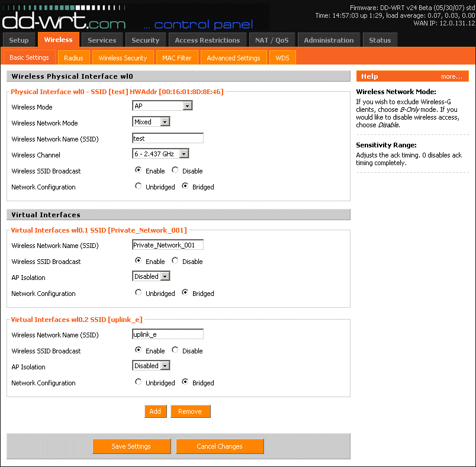Open the Wireless Security sub-tab
This screenshot has height=467, width=476.
click(123, 58)
